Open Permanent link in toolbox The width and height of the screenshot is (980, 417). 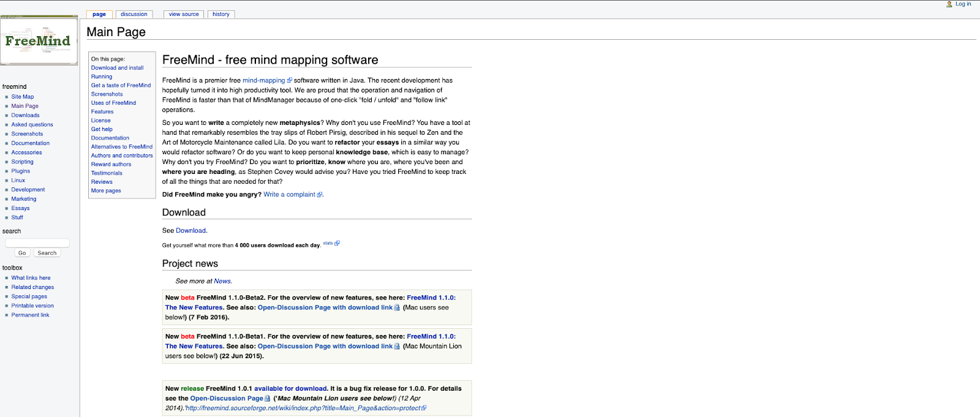30,315
